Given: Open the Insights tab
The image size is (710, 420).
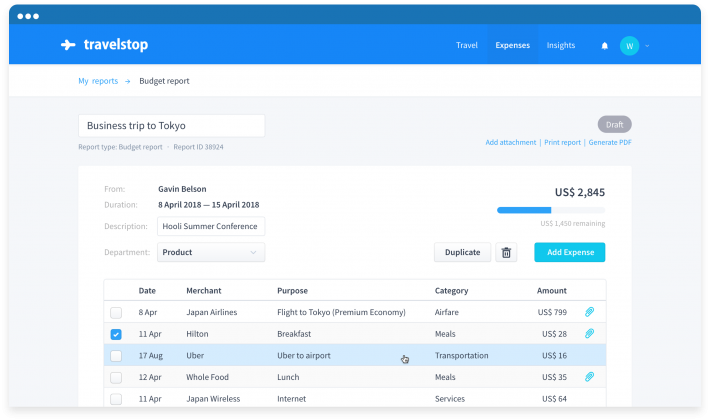Looking at the screenshot, I should pos(560,46).
